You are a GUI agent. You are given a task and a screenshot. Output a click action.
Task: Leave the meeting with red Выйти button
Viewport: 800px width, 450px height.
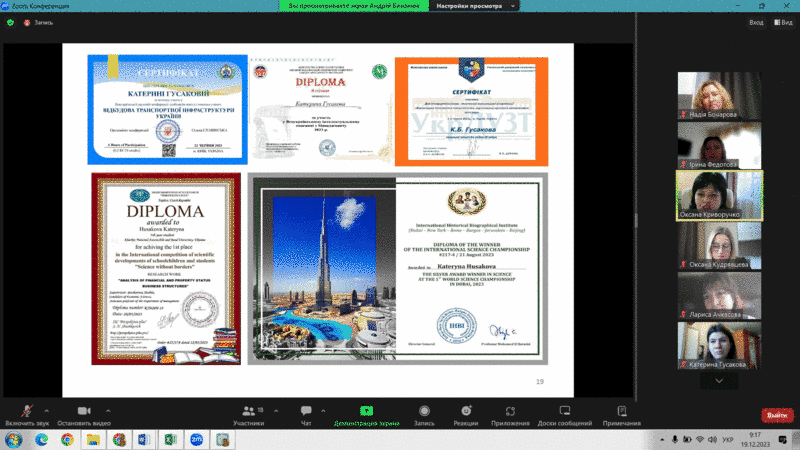coord(775,414)
